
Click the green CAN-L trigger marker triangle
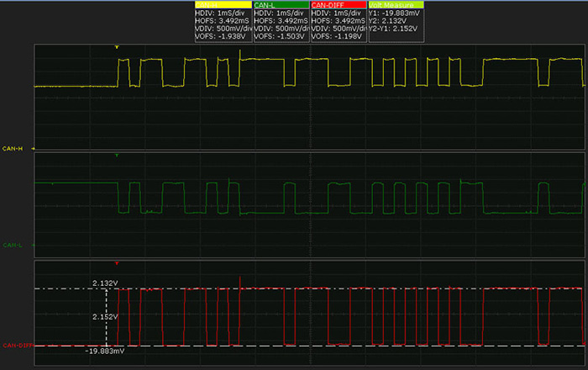point(117,156)
